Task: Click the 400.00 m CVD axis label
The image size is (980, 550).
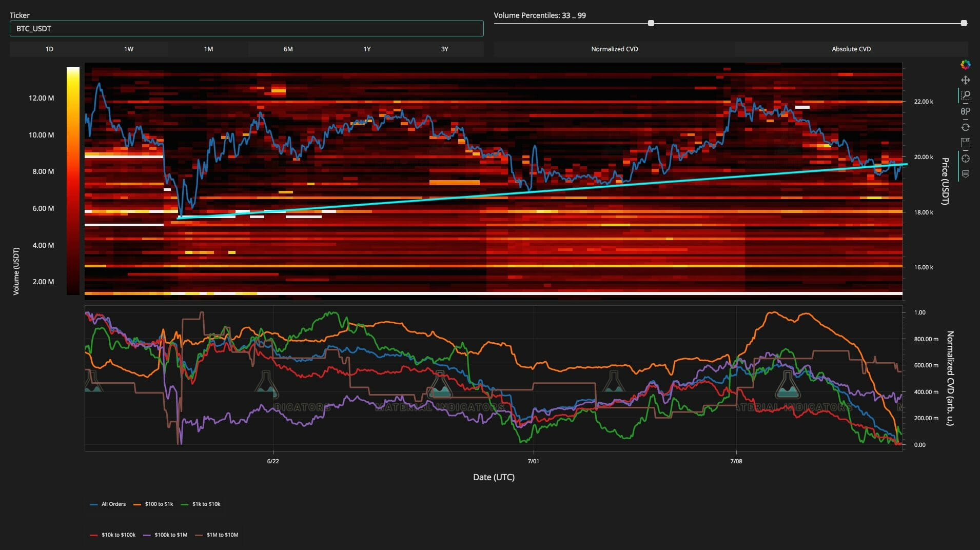Action: [x=926, y=392]
